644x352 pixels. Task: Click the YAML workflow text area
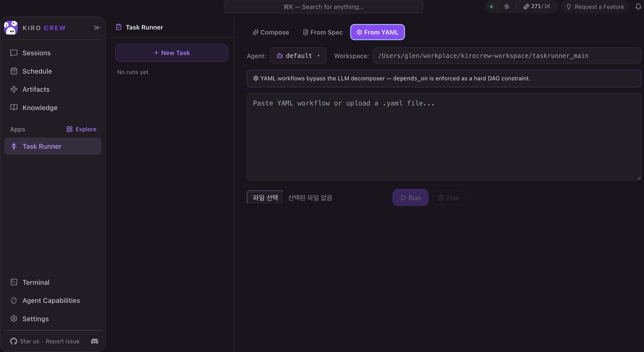tap(444, 137)
